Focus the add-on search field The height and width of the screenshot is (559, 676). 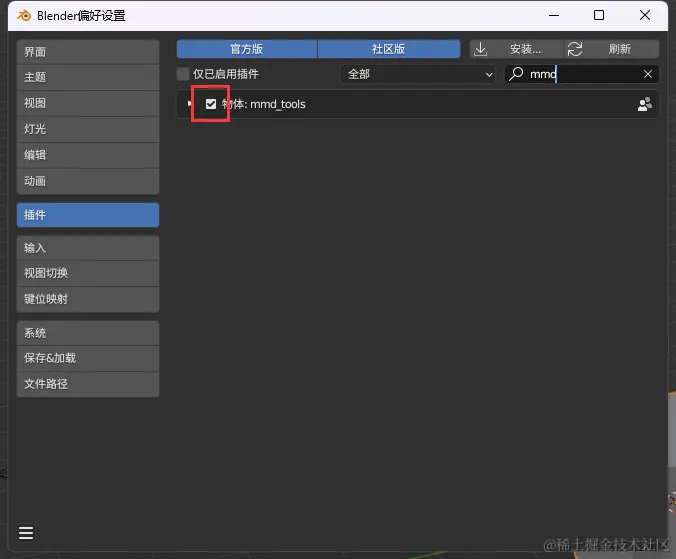582,74
